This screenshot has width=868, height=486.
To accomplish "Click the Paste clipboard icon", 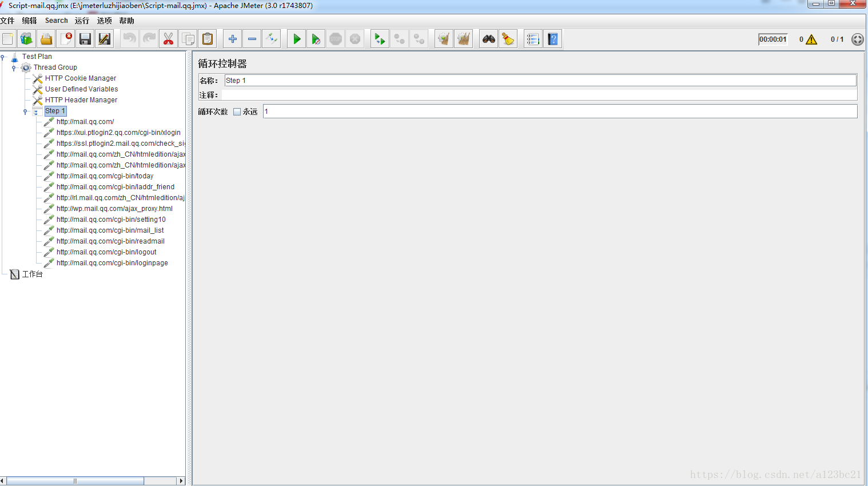I will click(208, 39).
